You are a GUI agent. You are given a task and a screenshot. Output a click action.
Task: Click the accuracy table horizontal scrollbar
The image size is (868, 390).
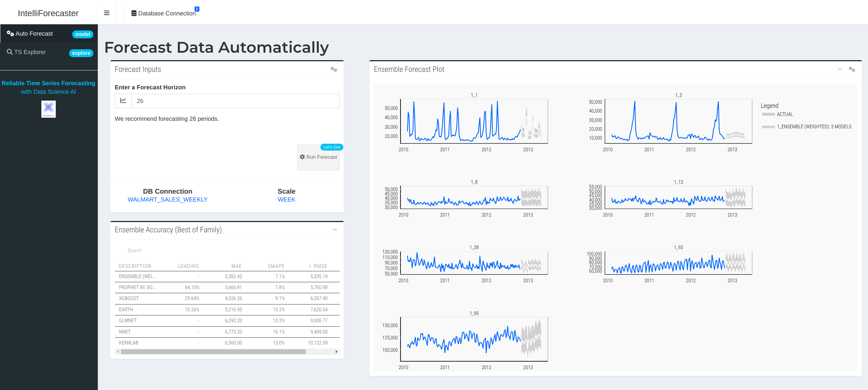(x=213, y=352)
